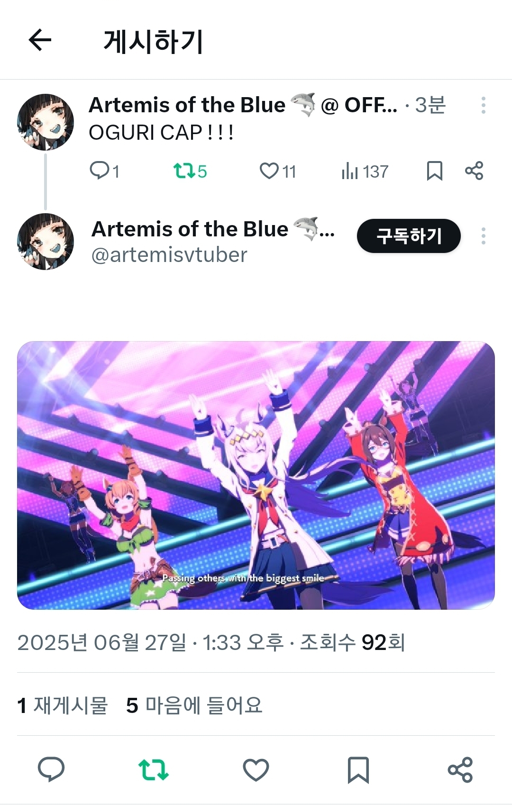The height and width of the screenshot is (812, 512).
Task: Open the @artemisvtuber profile handle
Action: (169, 255)
